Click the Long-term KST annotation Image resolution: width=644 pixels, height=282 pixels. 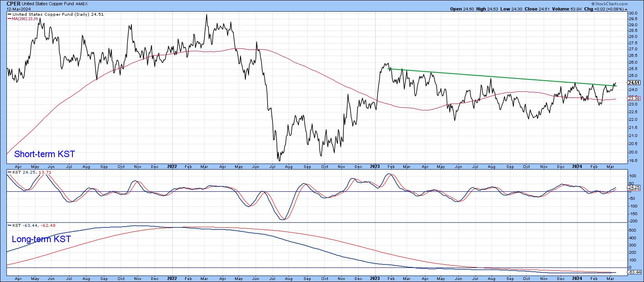pyautogui.click(x=41, y=239)
